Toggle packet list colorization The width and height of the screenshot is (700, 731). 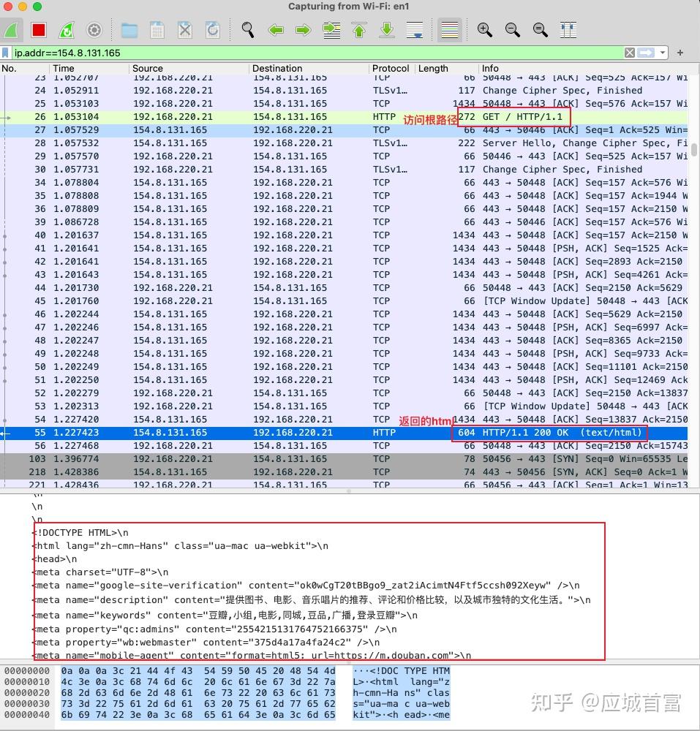pos(449,30)
